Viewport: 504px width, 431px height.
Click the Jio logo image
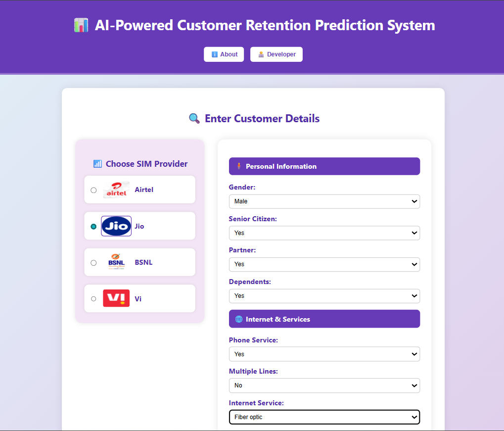[116, 226]
